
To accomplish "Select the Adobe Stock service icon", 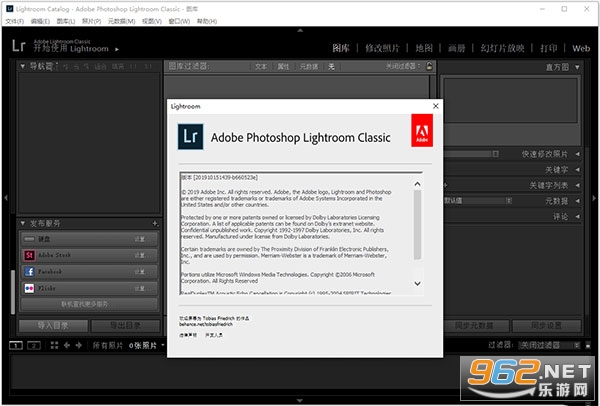I will coord(29,255).
